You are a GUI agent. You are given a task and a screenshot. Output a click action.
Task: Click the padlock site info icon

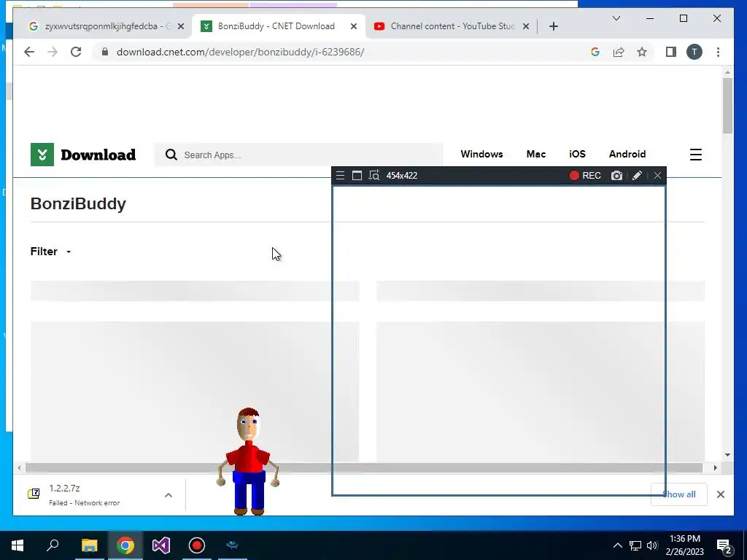pyautogui.click(x=105, y=52)
